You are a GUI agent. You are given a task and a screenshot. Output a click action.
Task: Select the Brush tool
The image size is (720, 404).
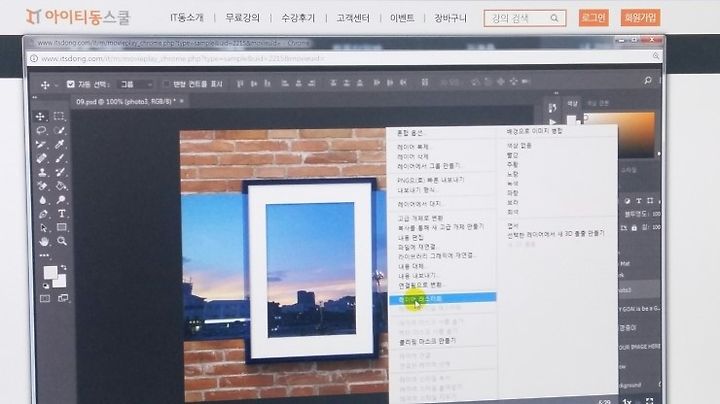(x=60, y=158)
